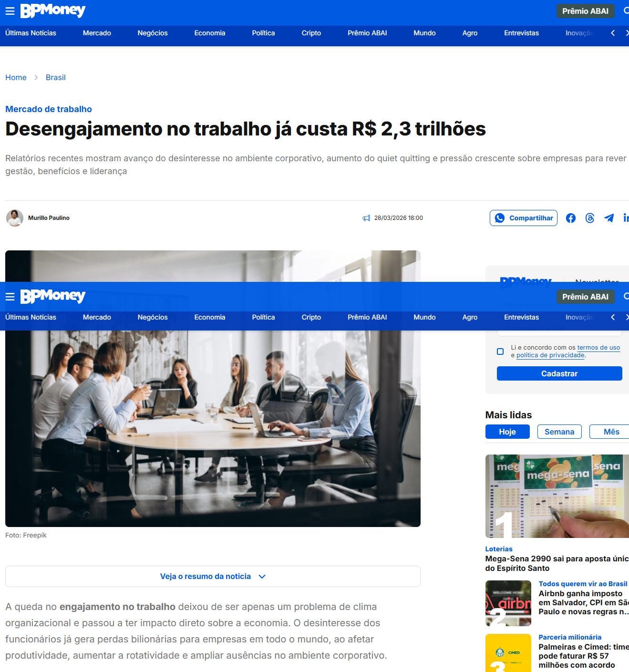
Task: Click the Telegram share icon
Action: (609, 218)
